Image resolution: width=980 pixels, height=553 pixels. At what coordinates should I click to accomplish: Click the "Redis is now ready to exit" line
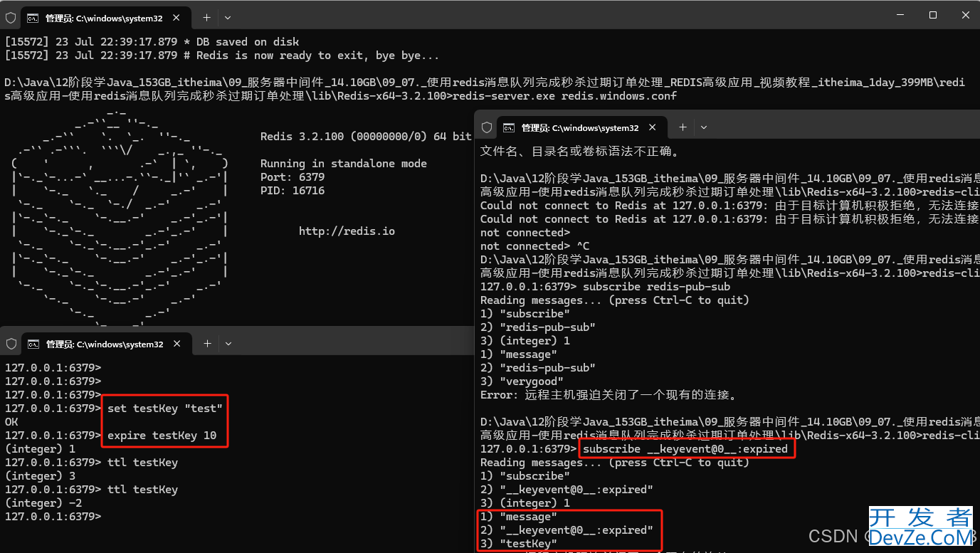coord(222,56)
